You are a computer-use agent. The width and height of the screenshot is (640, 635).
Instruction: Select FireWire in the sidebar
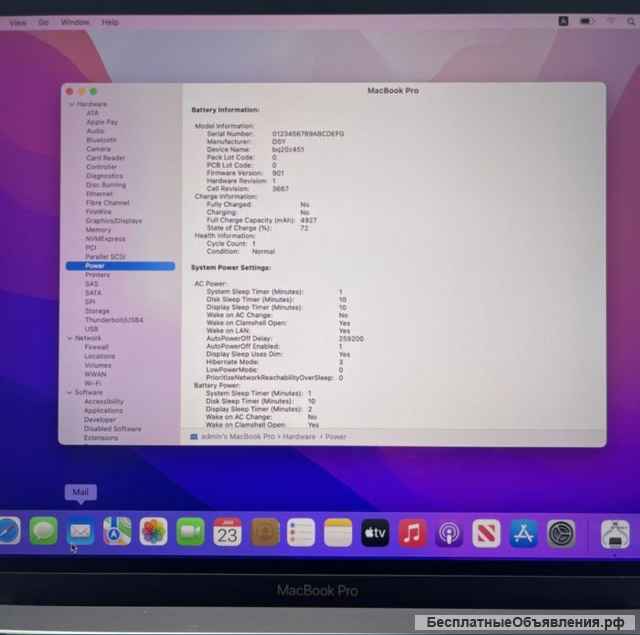coord(99,212)
